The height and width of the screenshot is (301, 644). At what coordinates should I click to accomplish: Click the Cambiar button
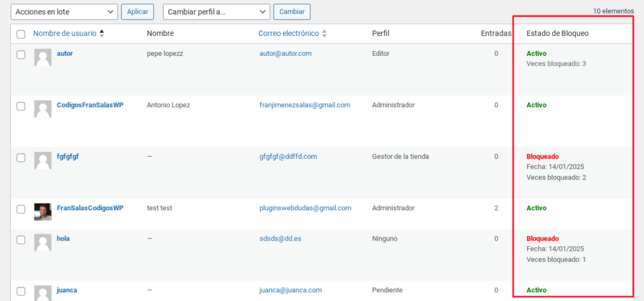click(292, 12)
